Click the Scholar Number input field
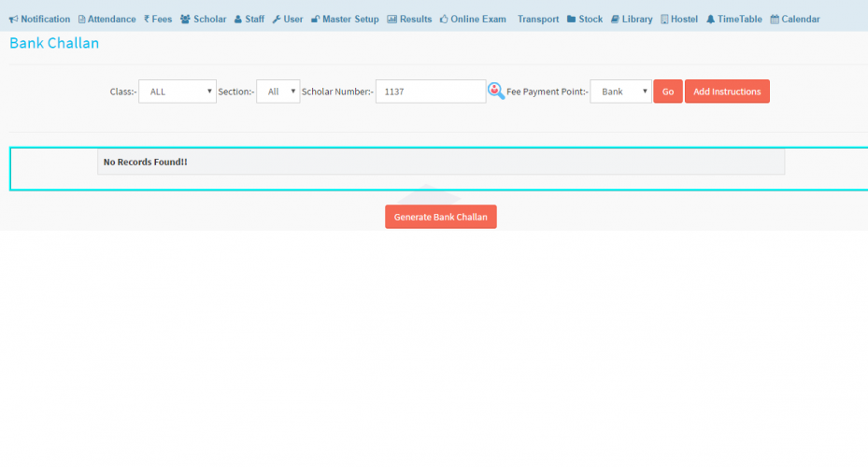The width and height of the screenshot is (868, 467). coord(431,92)
